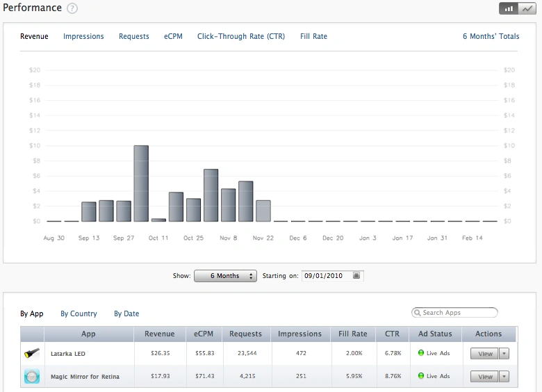Sort table by Ad Status column header
The height and width of the screenshot is (392, 542).
click(x=435, y=334)
